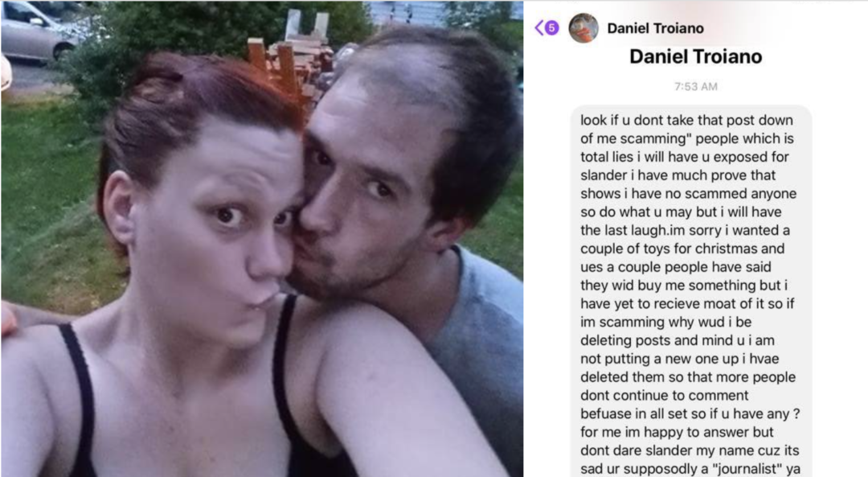
Task: Click the purple unread badge showing 5
Action: coord(551,27)
